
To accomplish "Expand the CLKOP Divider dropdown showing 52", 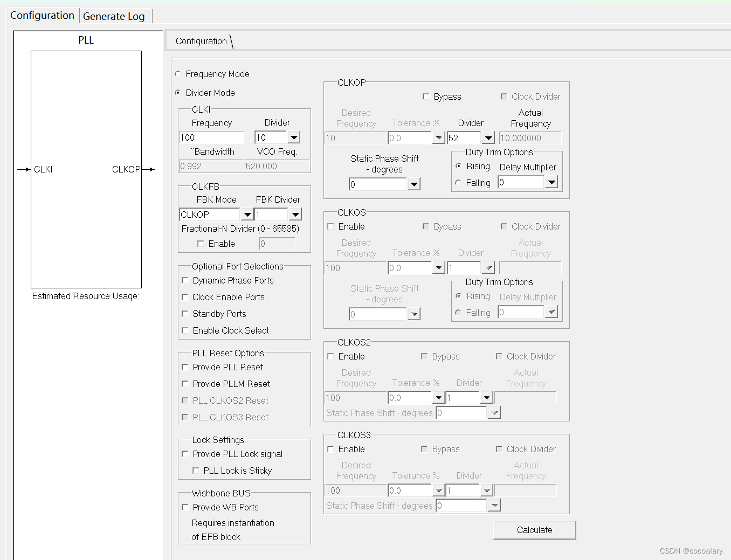I will [x=488, y=137].
